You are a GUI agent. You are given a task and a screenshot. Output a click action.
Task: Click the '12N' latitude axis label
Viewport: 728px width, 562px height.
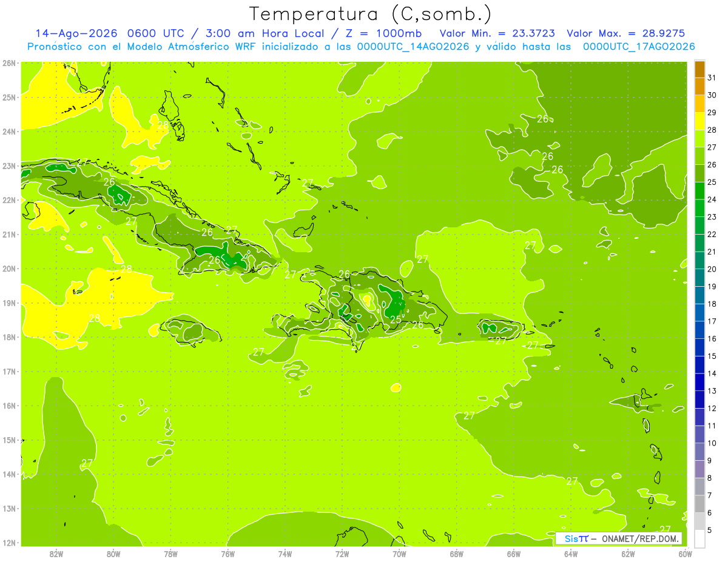pyautogui.click(x=8, y=543)
